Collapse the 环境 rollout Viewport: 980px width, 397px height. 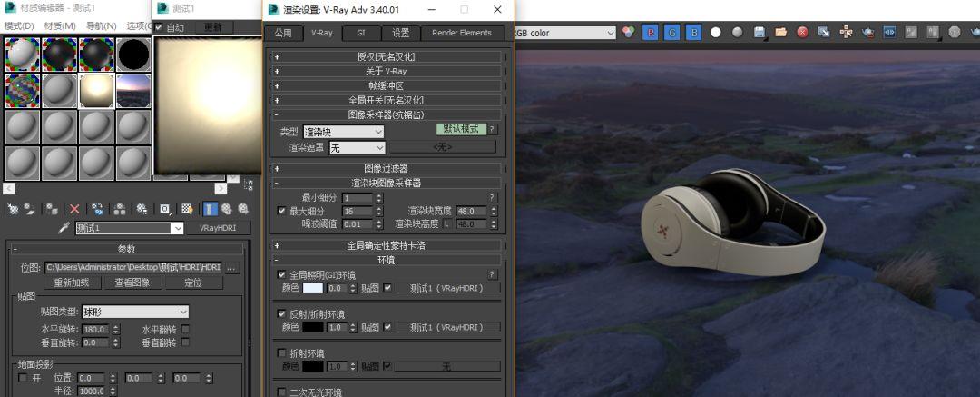pyautogui.click(x=387, y=260)
